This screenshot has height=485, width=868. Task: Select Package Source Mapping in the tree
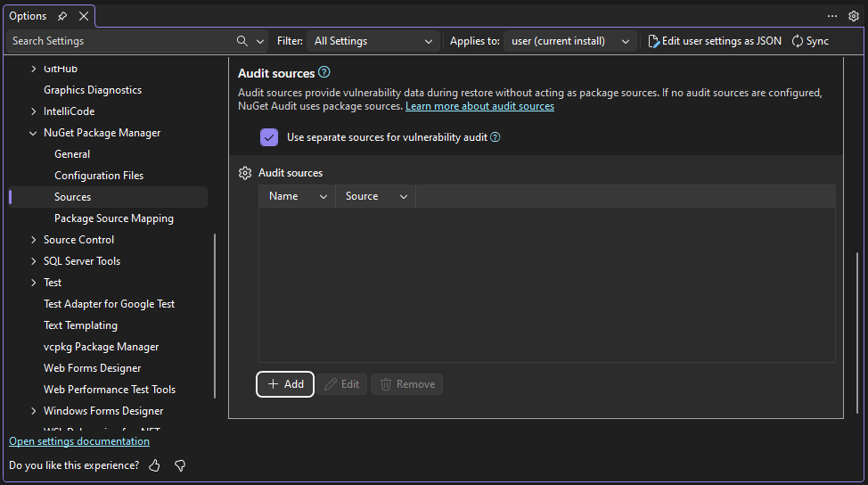click(x=114, y=218)
